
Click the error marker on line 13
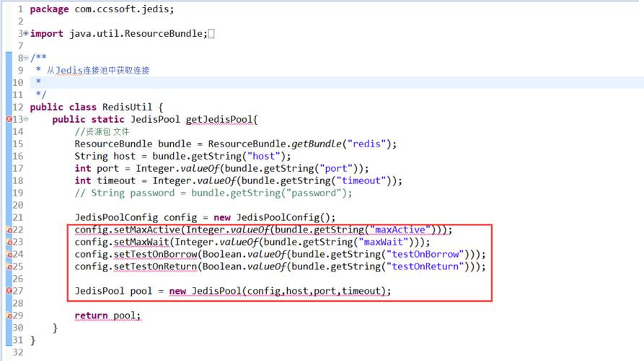9,119
